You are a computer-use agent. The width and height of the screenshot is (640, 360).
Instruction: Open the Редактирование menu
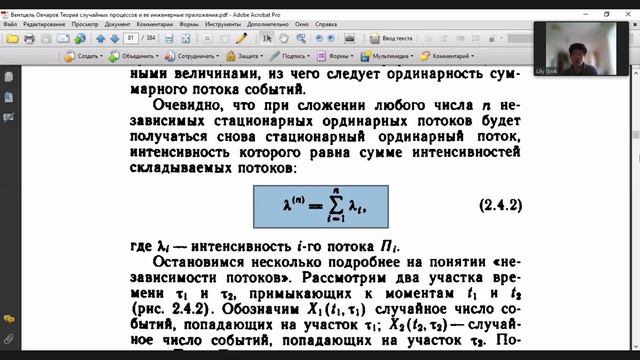pos(44,24)
